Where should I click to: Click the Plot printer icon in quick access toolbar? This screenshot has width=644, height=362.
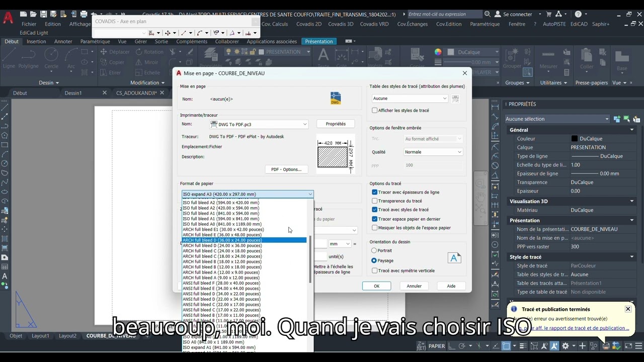coord(84,14)
